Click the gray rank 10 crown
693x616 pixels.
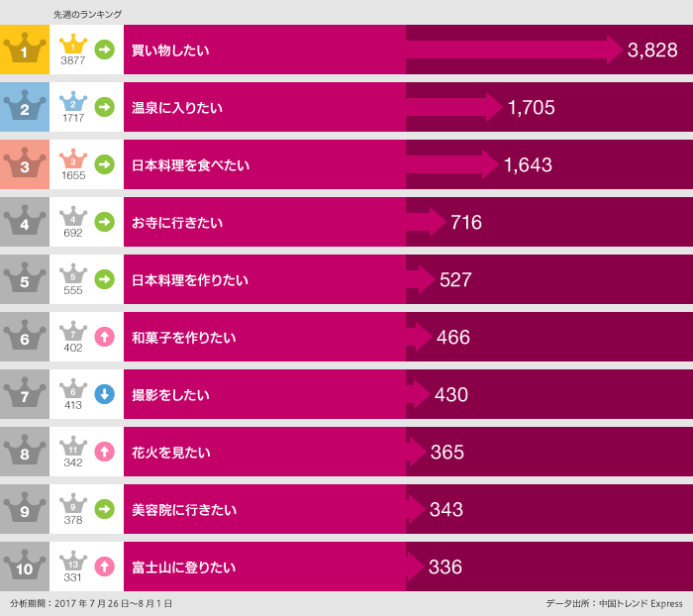pyautogui.click(x=25, y=566)
